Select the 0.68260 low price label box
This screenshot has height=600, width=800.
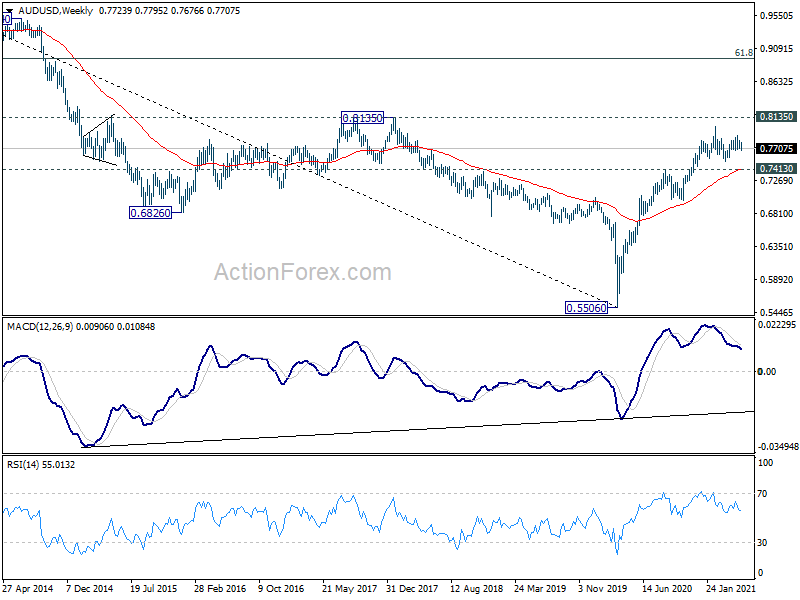pos(151,213)
